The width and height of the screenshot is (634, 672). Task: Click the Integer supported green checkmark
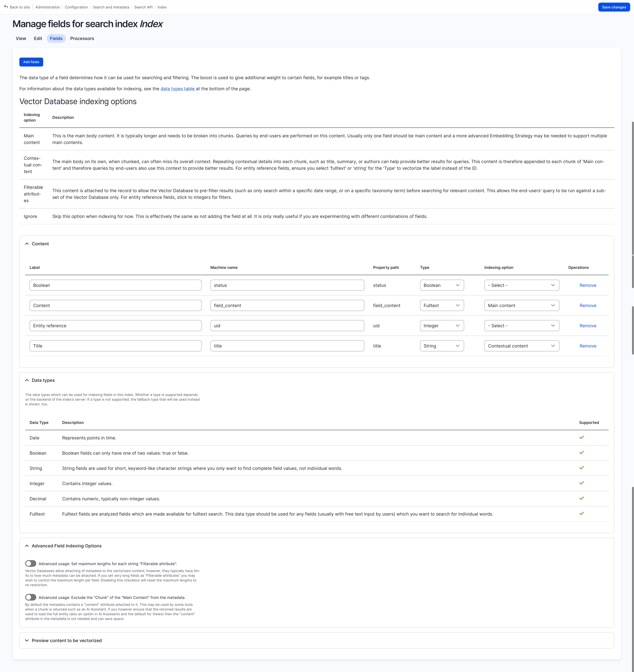pyautogui.click(x=581, y=483)
